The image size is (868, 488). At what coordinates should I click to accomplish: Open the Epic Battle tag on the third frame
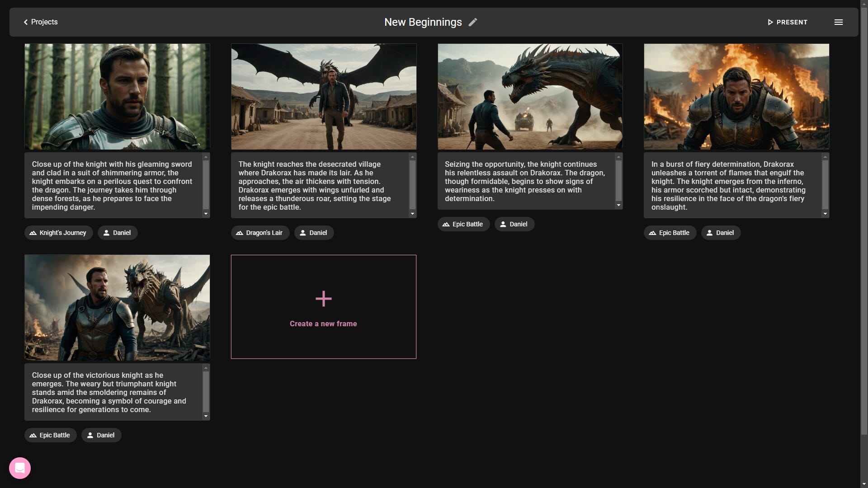(x=463, y=224)
